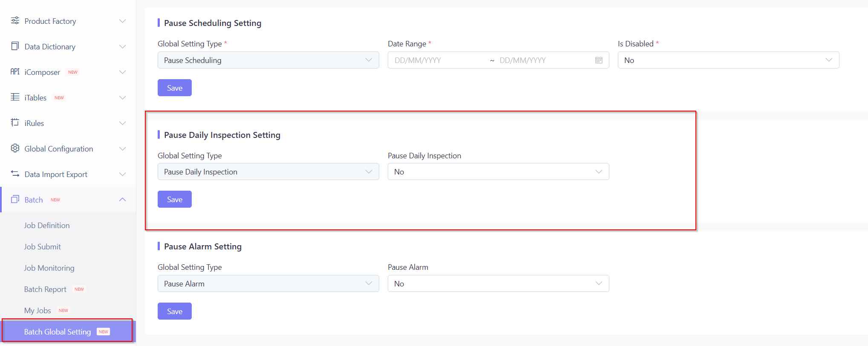Click the Data Dictionary book icon
Viewport: 868px width, 346px height.
15,46
